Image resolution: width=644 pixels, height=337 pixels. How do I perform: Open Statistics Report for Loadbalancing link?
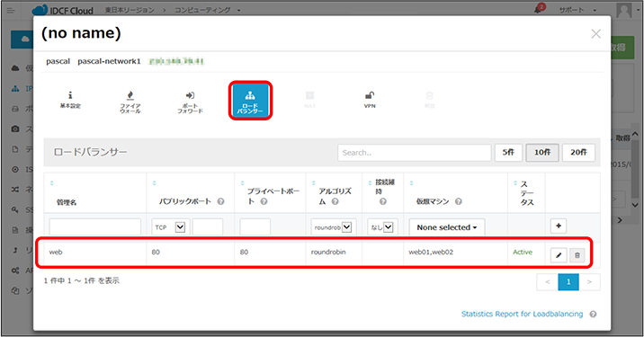pyautogui.click(x=522, y=314)
